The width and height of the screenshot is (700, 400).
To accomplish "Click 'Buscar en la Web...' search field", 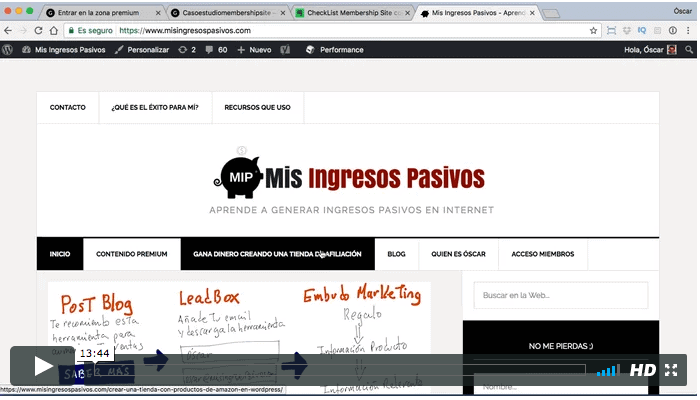I will (x=561, y=295).
